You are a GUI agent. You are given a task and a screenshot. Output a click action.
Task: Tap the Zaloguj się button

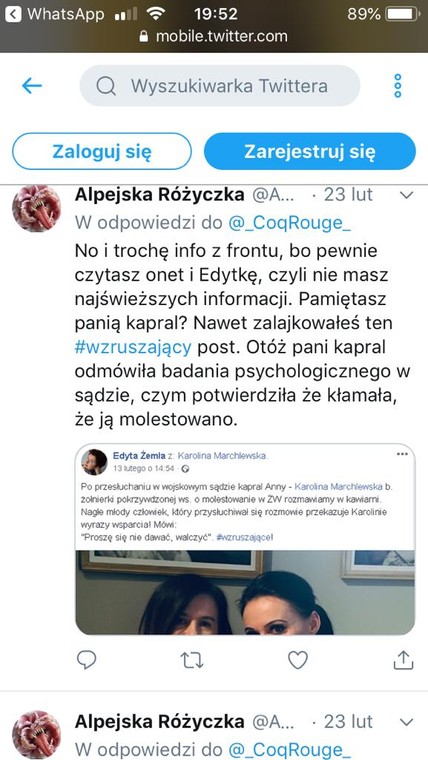(x=102, y=151)
